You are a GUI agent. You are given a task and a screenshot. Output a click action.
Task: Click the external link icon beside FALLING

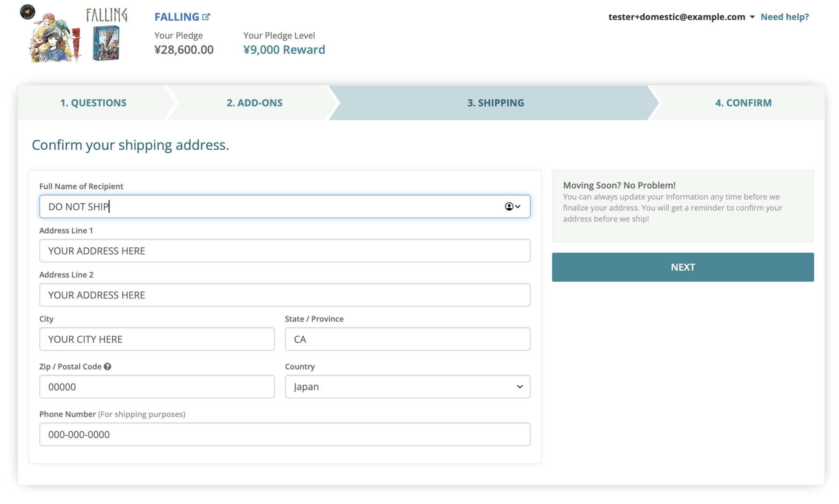(206, 17)
